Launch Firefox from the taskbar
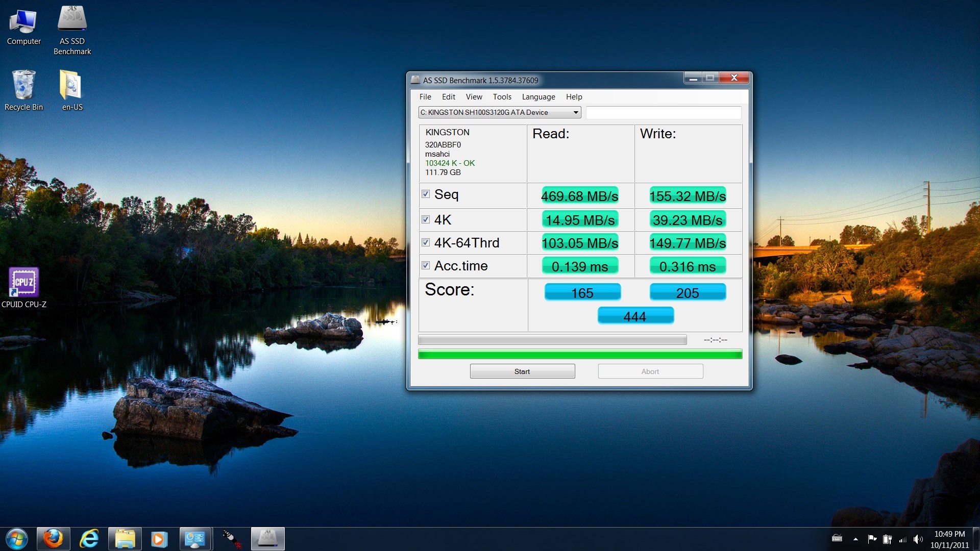Screen dimensions: 980x551 point(53,539)
